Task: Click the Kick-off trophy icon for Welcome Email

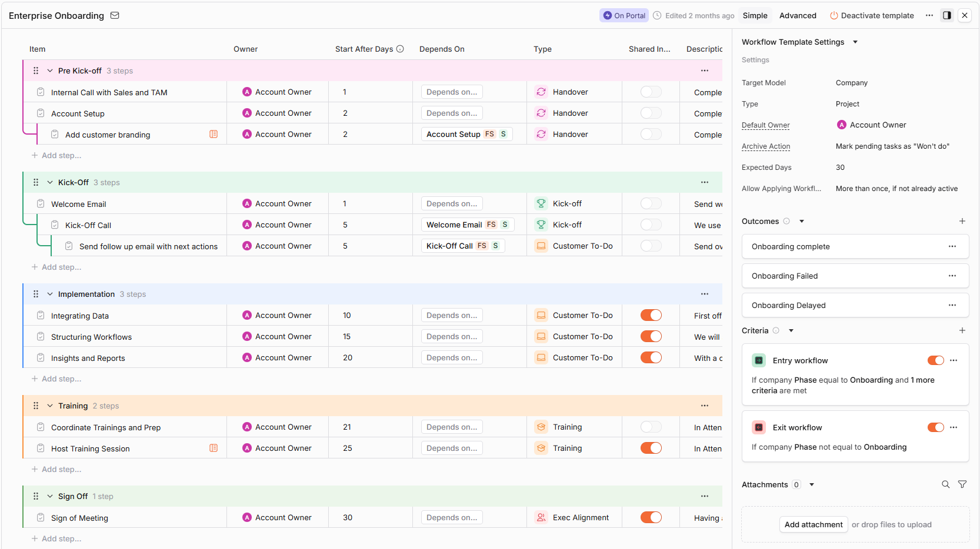Action: coord(541,203)
